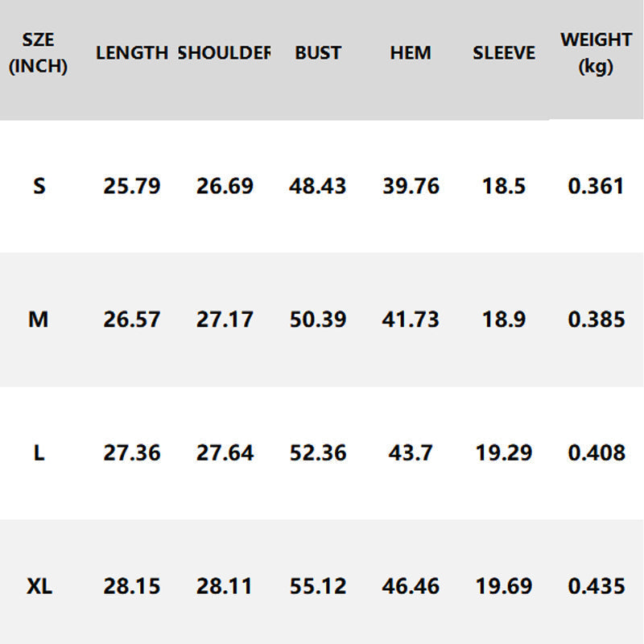
Task: Click the WEIGHT (kg) column header
Action: [596, 53]
